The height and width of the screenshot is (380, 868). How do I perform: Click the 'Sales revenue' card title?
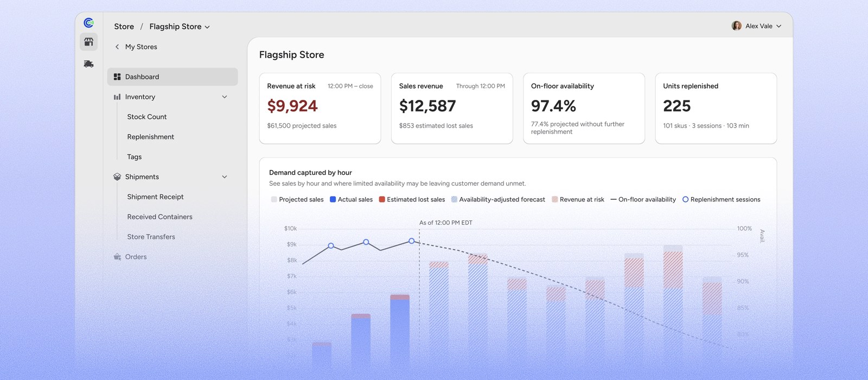coord(421,86)
